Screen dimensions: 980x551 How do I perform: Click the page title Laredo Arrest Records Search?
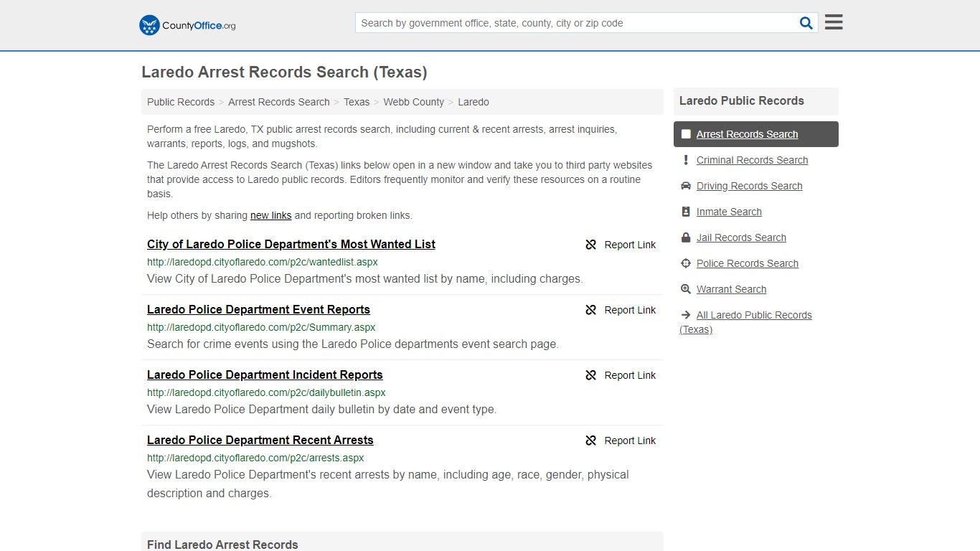284,72
